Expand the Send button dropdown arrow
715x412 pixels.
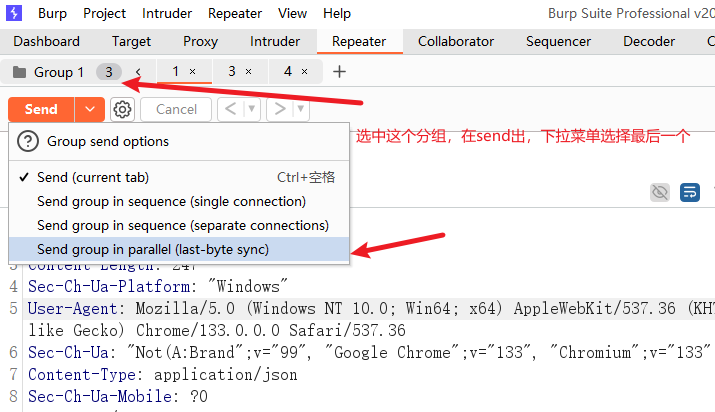(90, 109)
